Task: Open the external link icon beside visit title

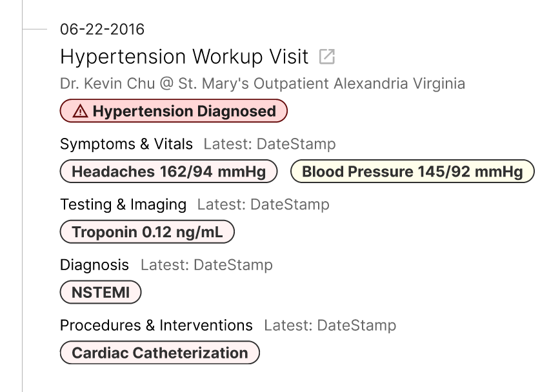Action: click(x=327, y=57)
